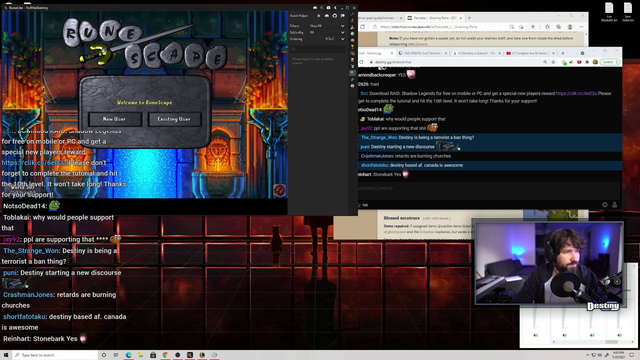The image size is (640, 360).
Task: Show the user list icon in destiny.gg chat
Action: click(x=615, y=205)
